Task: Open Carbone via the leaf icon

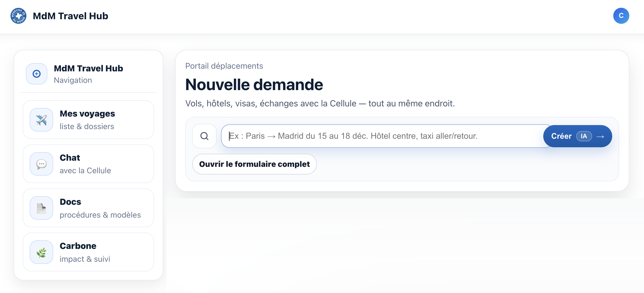Action: pyautogui.click(x=41, y=252)
